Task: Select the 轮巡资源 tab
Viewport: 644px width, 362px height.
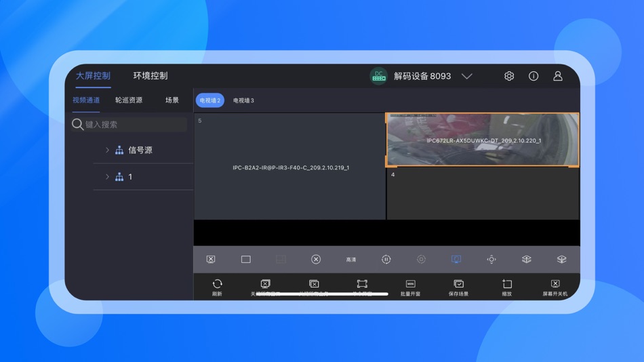Action: pyautogui.click(x=129, y=100)
